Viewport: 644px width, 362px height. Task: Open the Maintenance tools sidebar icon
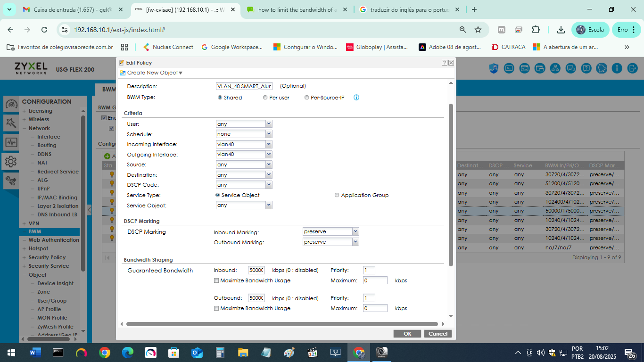pos(11,181)
